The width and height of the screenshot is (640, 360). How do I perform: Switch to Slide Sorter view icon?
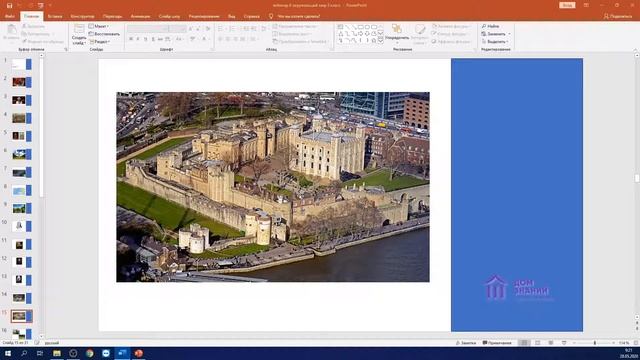point(538,343)
